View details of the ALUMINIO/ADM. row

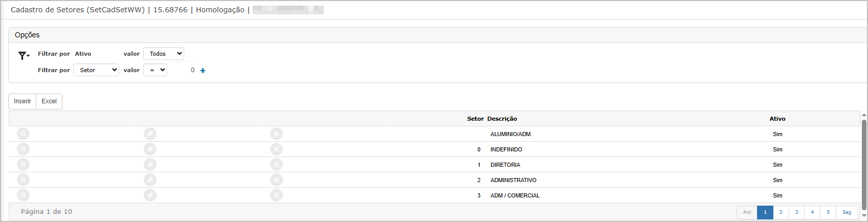[23, 134]
